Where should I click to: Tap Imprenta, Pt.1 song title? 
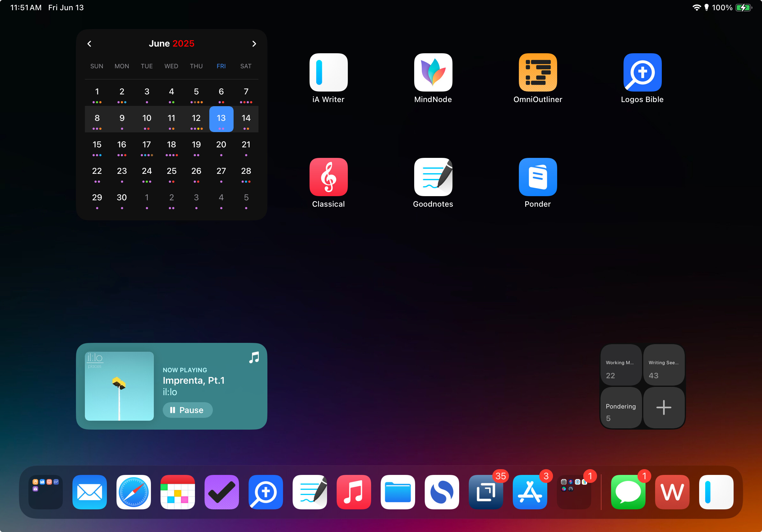(194, 381)
